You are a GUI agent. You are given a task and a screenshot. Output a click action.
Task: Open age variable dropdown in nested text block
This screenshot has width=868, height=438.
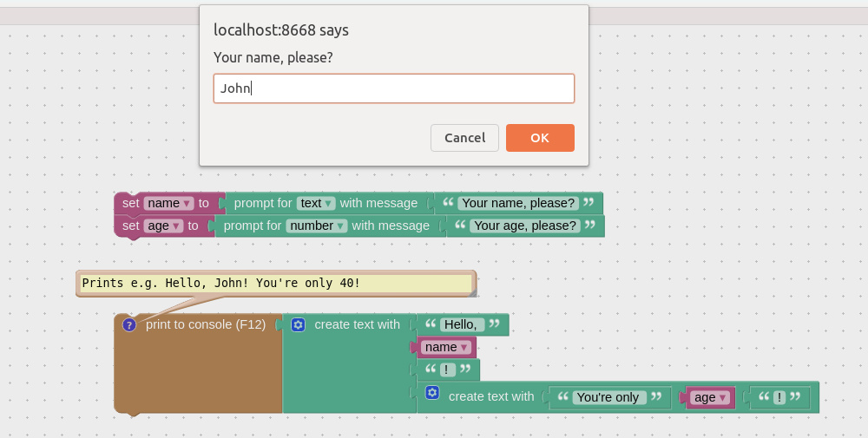[x=710, y=397]
